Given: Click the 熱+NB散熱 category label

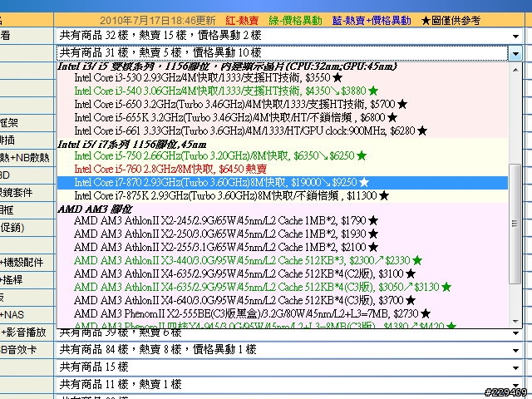Looking at the screenshot, I should pos(24,158).
